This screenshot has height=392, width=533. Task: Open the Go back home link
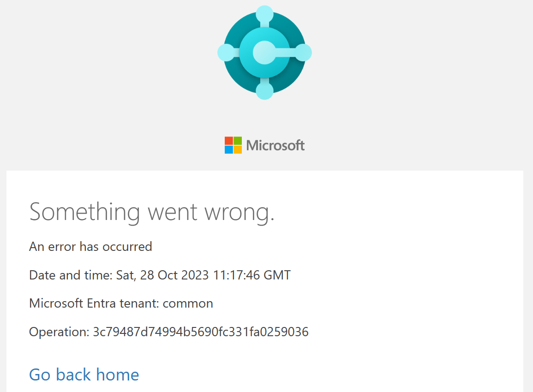84,374
